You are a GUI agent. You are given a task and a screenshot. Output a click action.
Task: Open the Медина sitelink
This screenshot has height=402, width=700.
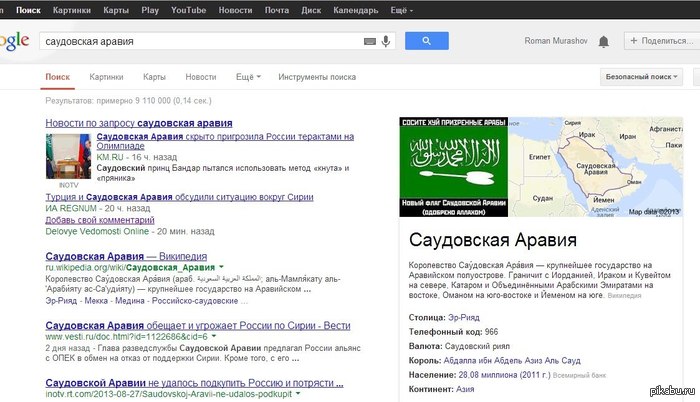[129, 301]
